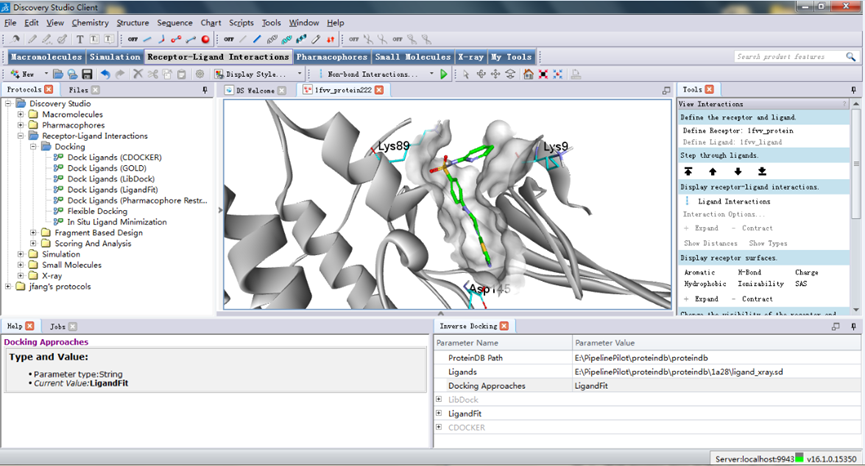The height and width of the screenshot is (466, 865).
Task: Collapse the Docking folder
Action: point(33,147)
